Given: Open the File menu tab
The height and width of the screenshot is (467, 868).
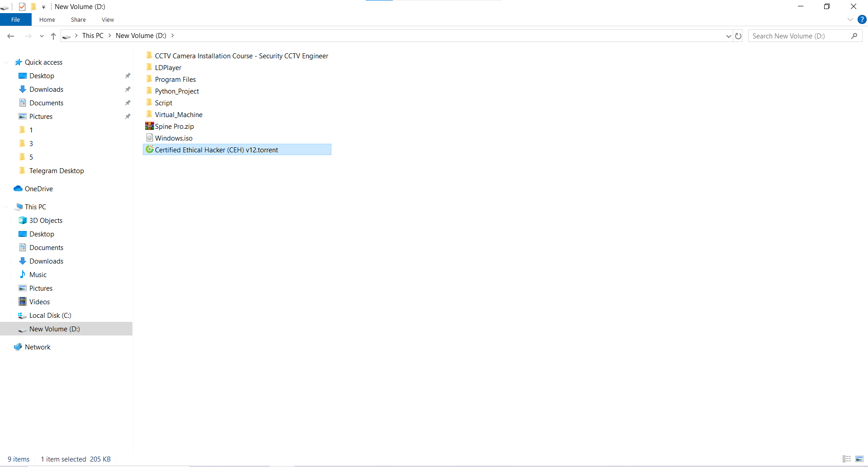Looking at the screenshot, I should 16,19.
